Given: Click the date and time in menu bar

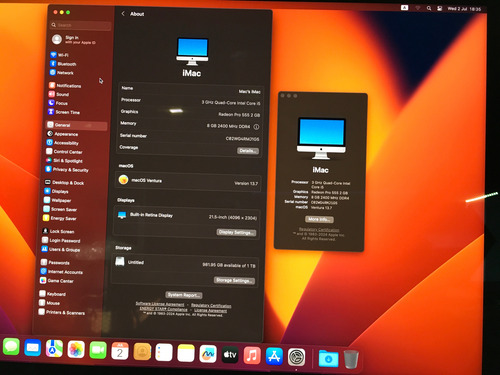Looking at the screenshot, I should tap(464, 9).
